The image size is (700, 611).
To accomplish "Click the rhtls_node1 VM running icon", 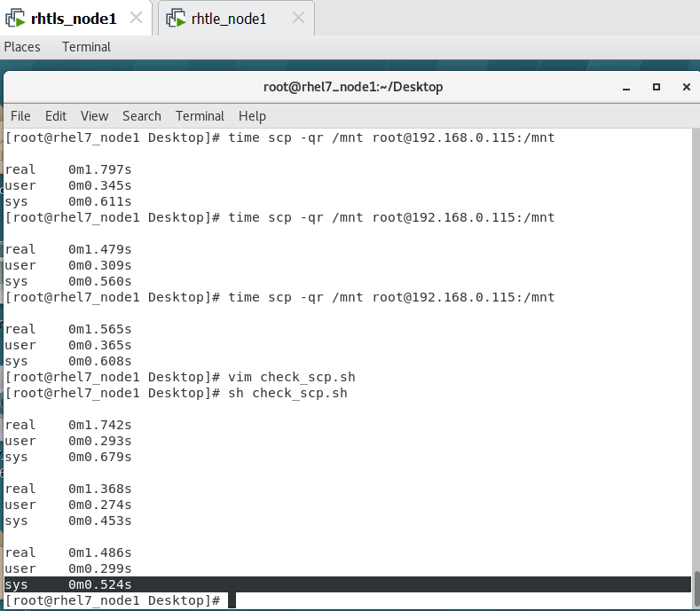I will [x=15, y=19].
